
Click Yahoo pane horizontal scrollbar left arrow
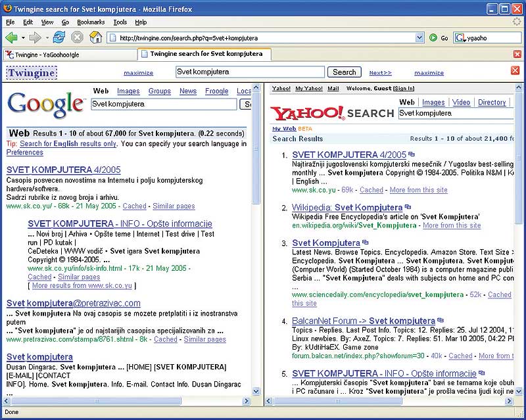(x=269, y=401)
